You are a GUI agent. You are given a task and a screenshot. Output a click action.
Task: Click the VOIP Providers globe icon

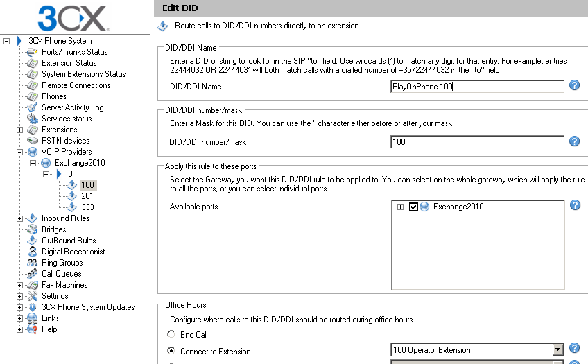tap(33, 152)
